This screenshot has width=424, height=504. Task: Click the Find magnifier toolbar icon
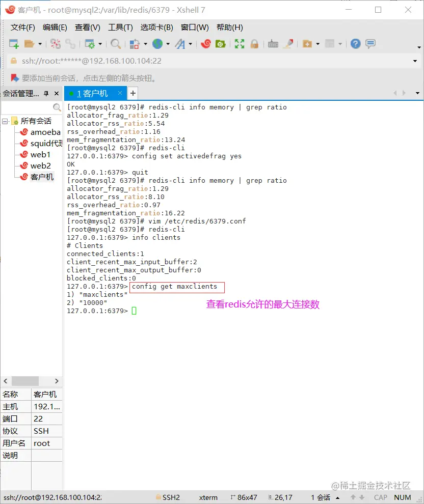coord(116,44)
